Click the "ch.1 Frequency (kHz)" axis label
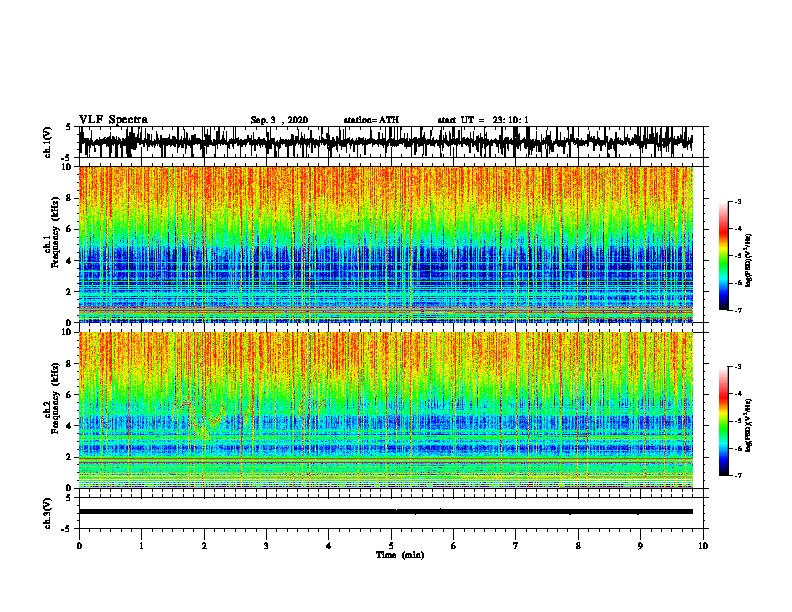 (52, 232)
